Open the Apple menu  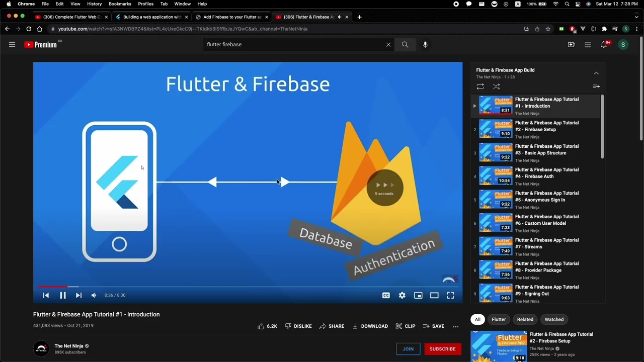click(x=9, y=4)
